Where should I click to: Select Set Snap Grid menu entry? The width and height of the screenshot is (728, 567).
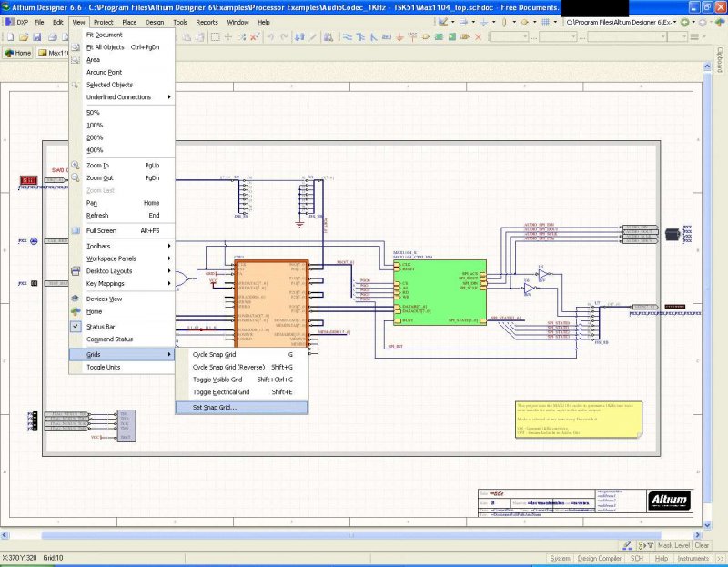[215, 408]
